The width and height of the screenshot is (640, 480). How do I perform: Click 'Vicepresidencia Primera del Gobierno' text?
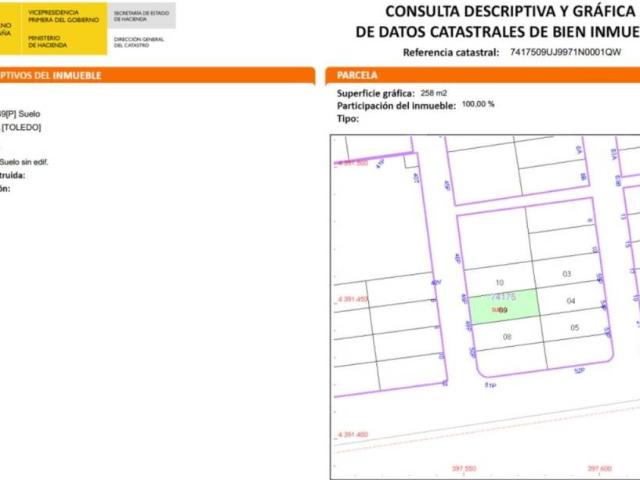click(63, 16)
